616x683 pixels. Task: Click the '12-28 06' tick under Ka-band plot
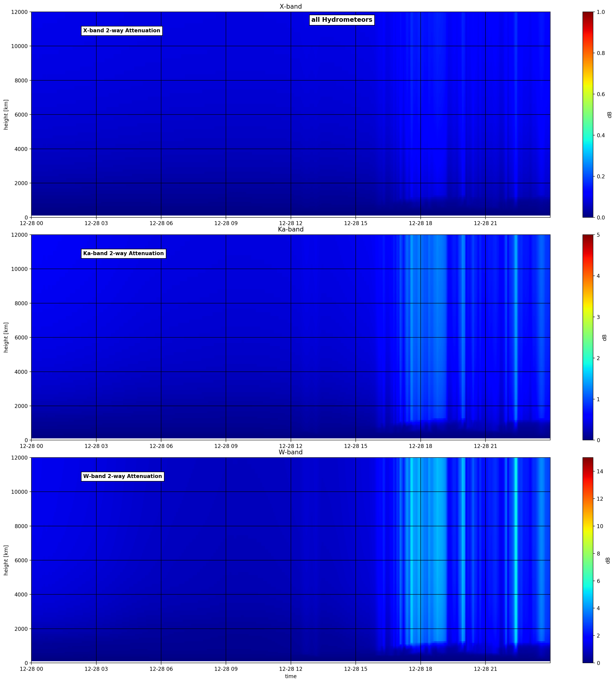161,446
